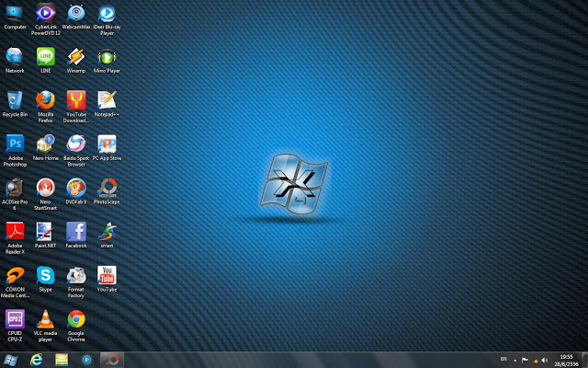
Task: Select the WebcamMax desktop icon
Action: click(x=76, y=17)
